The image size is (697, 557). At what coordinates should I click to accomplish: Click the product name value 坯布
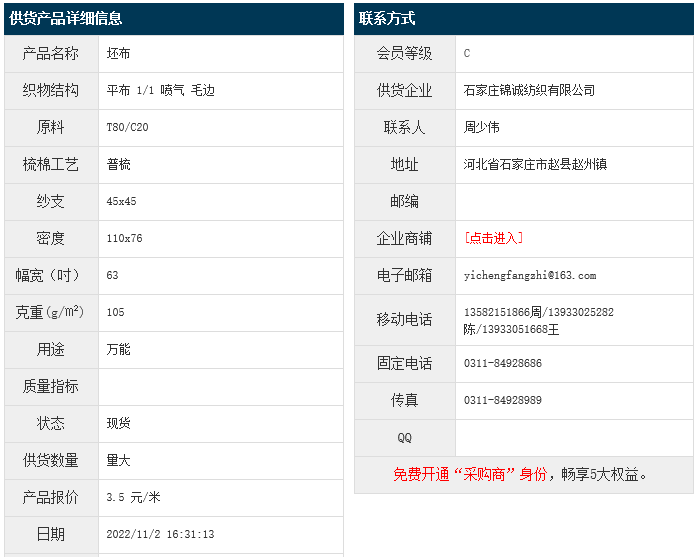118,53
